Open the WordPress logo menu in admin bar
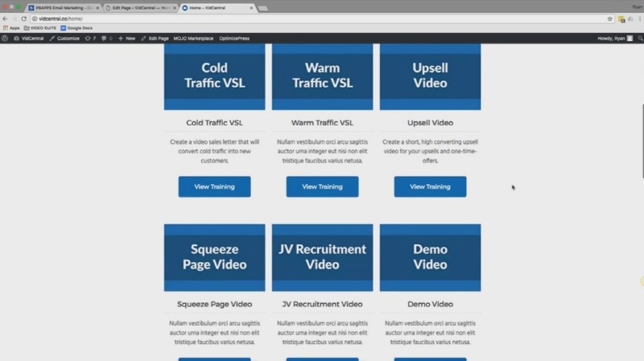The height and width of the screenshot is (361, 644). [x=5, y=38]
